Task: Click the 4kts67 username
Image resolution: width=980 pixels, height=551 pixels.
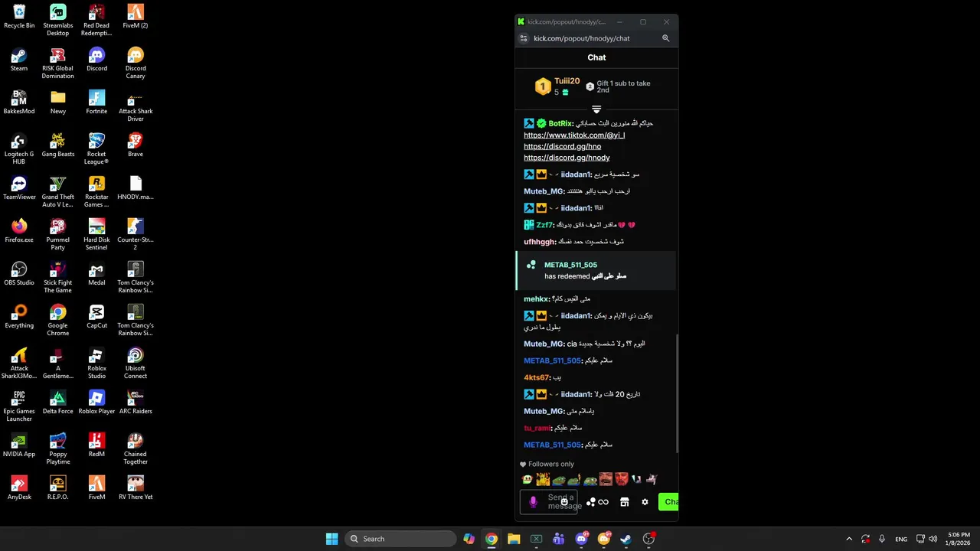Action: click(x=537, y=377)
